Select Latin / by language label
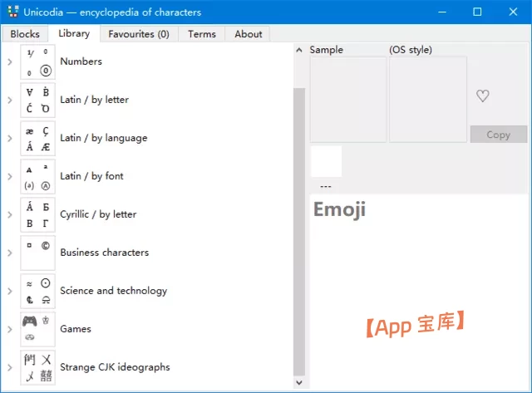Viewport: 532px width, 393px height. pos(103,138)
